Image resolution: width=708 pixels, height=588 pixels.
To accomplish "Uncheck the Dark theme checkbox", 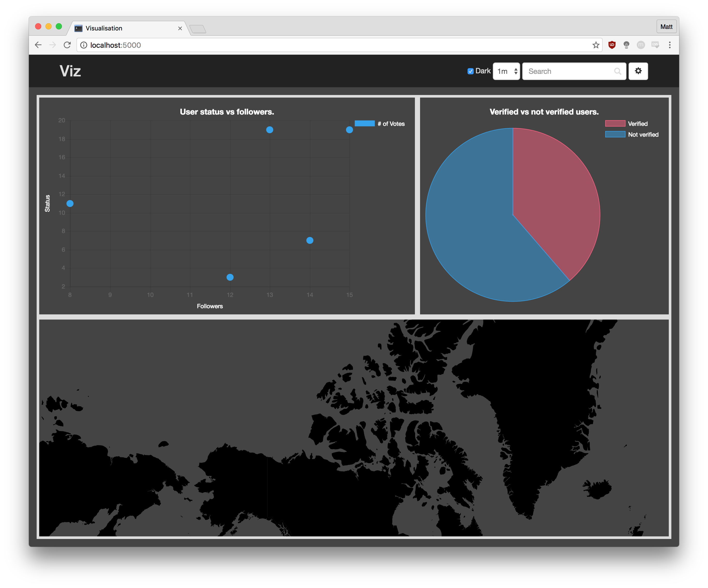I will pyautogui.click(x=470, y=71).
